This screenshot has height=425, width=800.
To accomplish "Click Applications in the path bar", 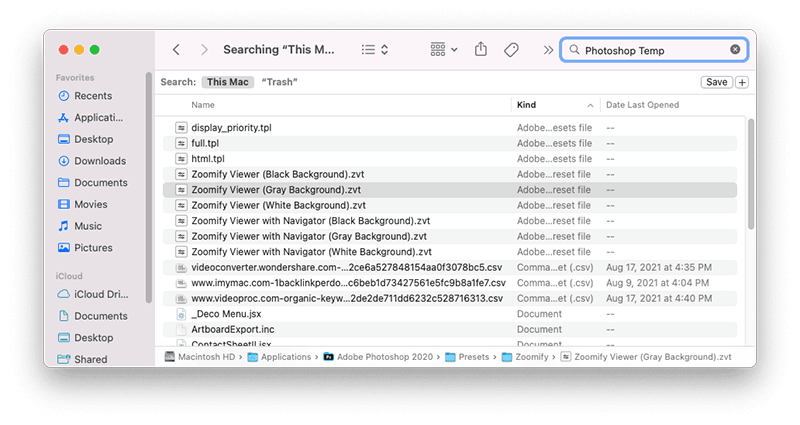I will [x=280, y=357].
